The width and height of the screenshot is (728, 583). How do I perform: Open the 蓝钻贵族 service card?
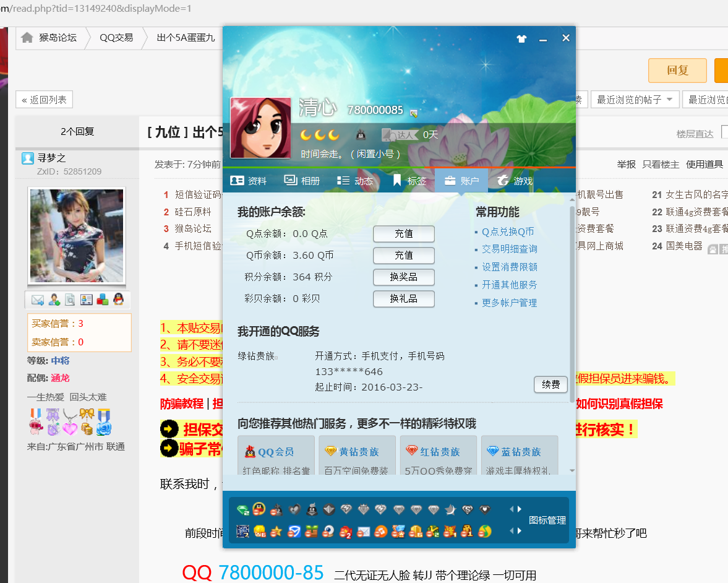[520, 456]
